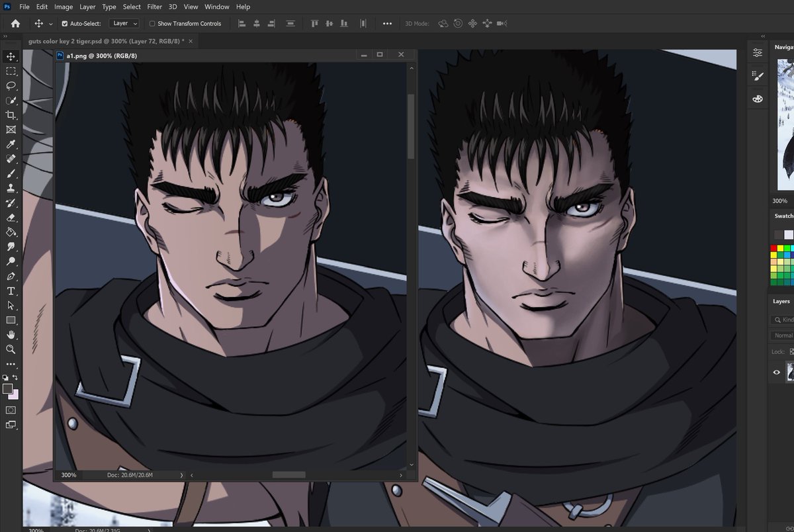
Task: Select the Hand tool
Action: pos(11,335)
